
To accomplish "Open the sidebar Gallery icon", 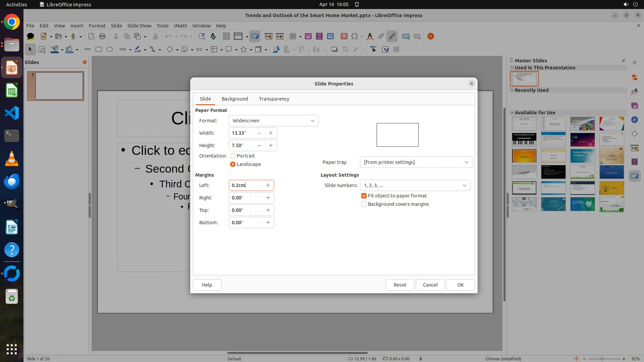I will click(634, 106).
